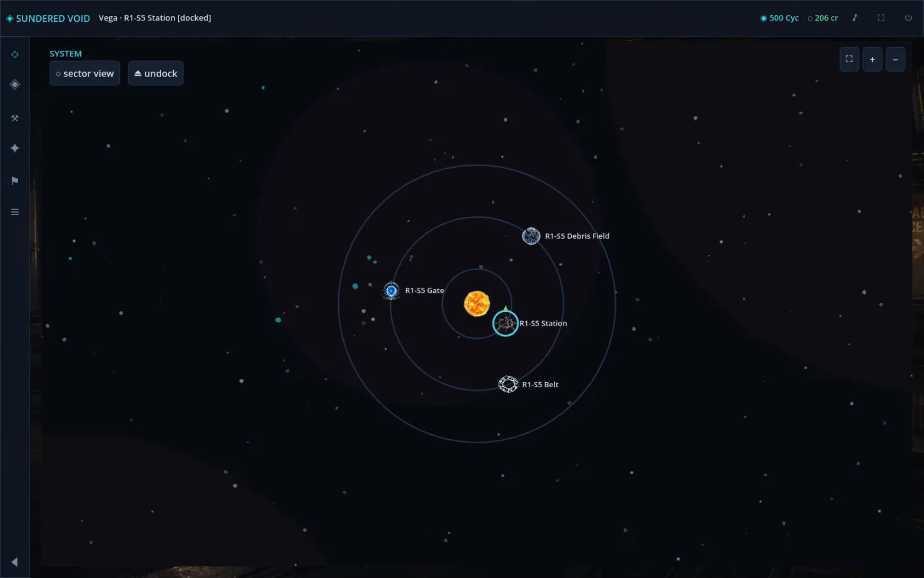Select the four-point star sidebar icon
Image resolution: width=924 pixels, height=578 pixels.
15,148
